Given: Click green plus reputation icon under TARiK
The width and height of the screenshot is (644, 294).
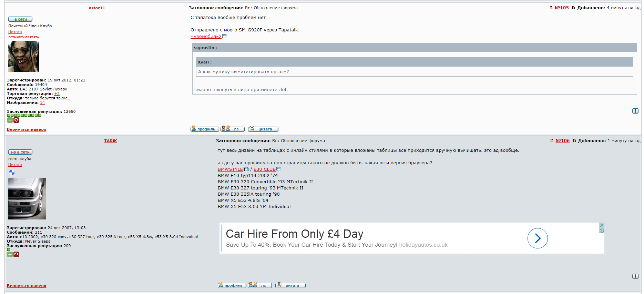Looking at the screenshot, I should point(10,254).
